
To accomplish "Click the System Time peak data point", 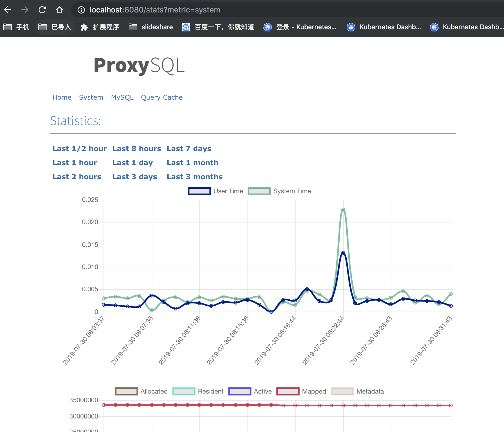I will pyautogui.click(x=343, y=210).
